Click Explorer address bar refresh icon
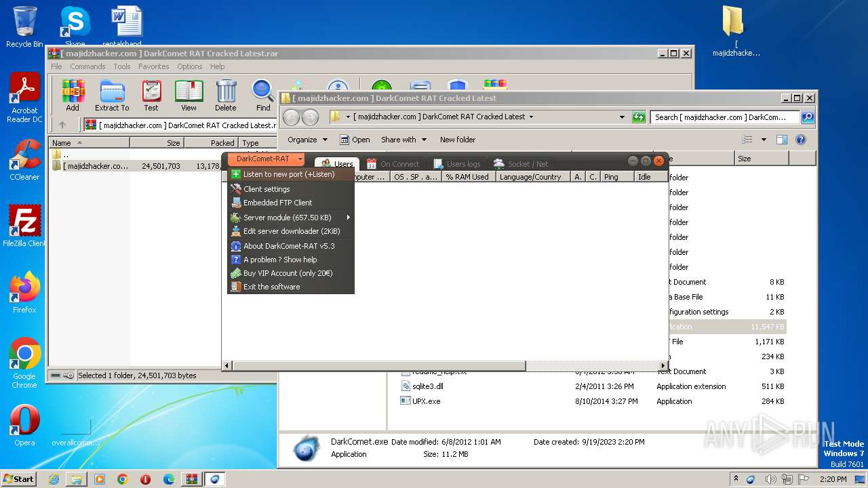 [638, 117]
